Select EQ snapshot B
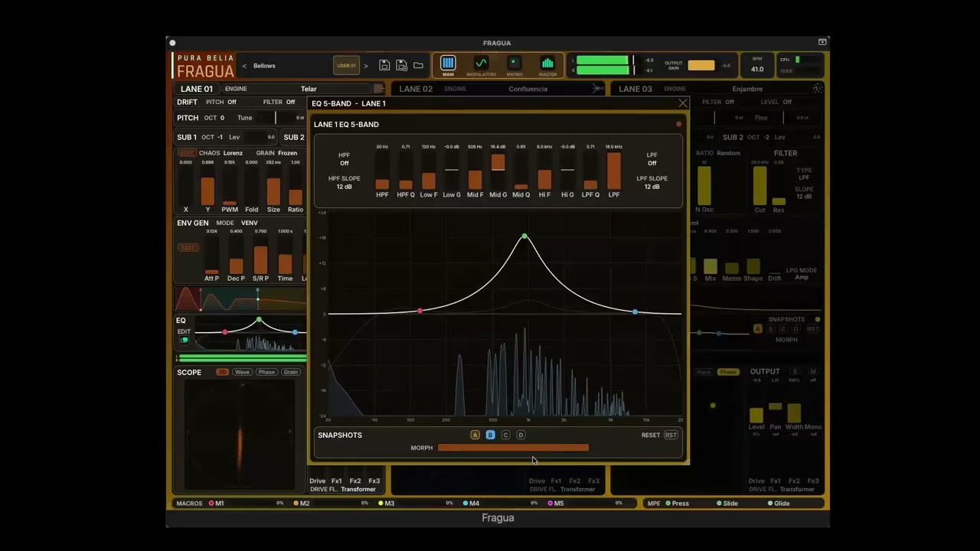Image resolution: width=980 pixels, height=551 pixels. pyautogui.click(x=490, y=435)
